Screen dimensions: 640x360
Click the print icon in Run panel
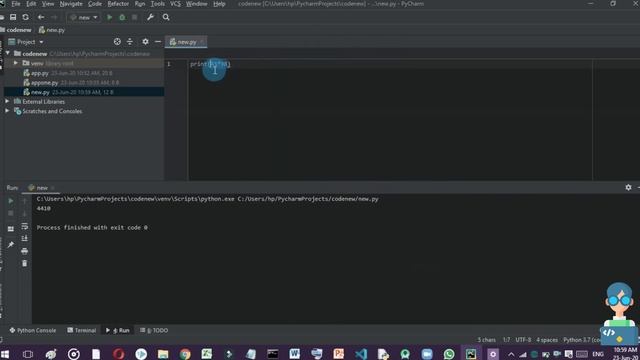click(24, 251)
